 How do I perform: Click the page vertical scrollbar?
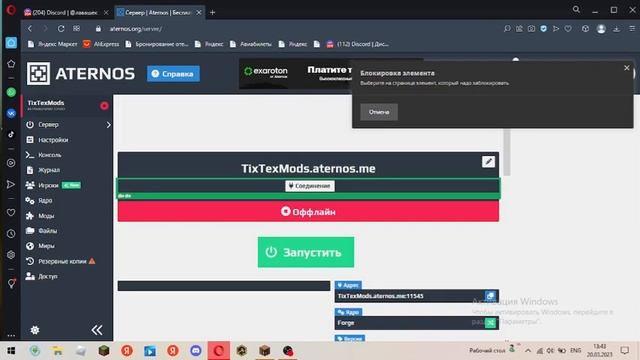pyautogui.click(x=507, y=152)
